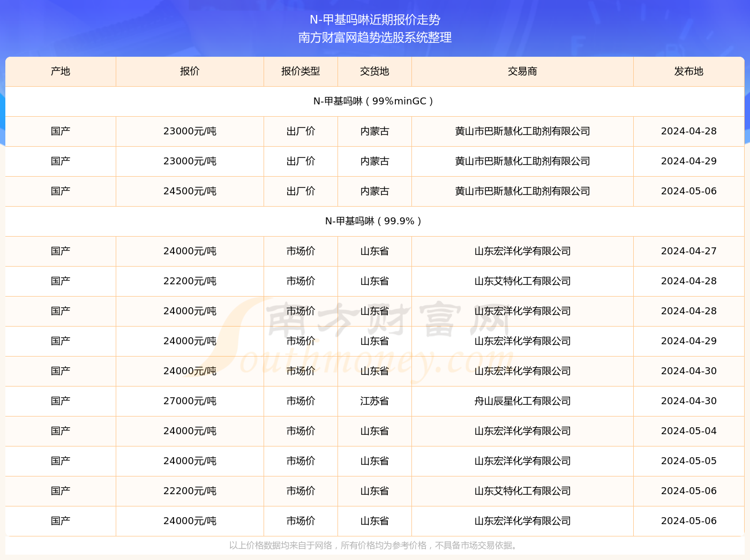Click the date 2024-05-05
750x560 pixels.
pyautogui.click(x=689, y=461)
